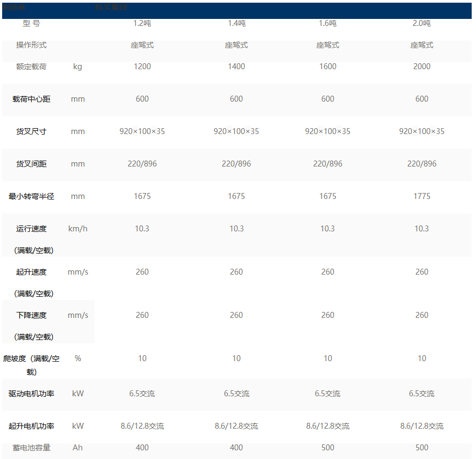The image size is (476, 459).
Task: Select 8.6/12.8交流 in the 1.2吨 column
Action: click(x=142, y=426)
